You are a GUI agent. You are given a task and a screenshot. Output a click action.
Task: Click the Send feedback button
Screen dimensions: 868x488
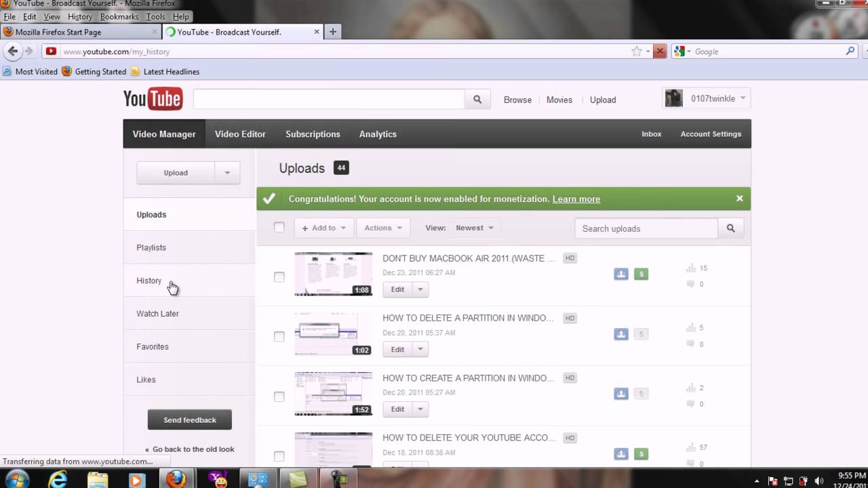coord(190,420)
